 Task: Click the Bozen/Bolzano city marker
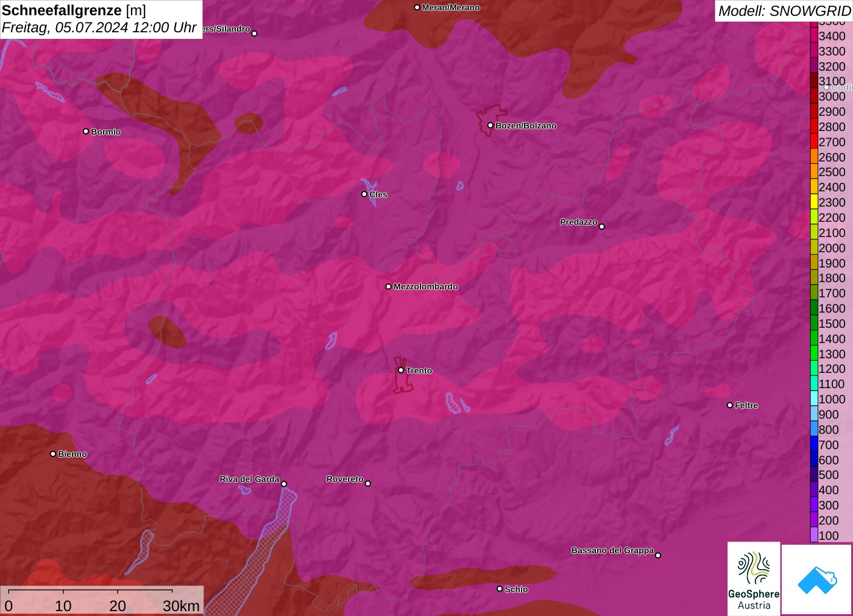tap(490, 126)
